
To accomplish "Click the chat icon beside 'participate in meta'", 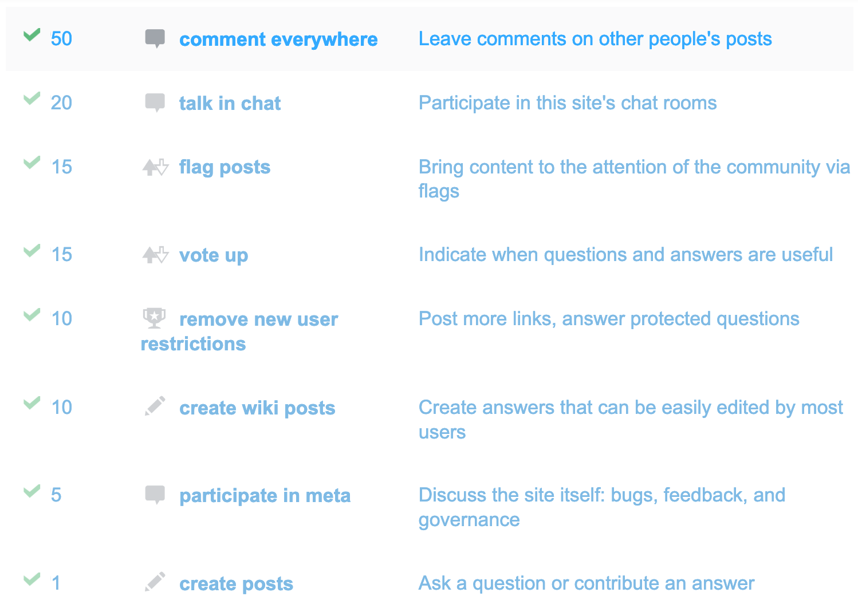I will [x=155, y=493].
